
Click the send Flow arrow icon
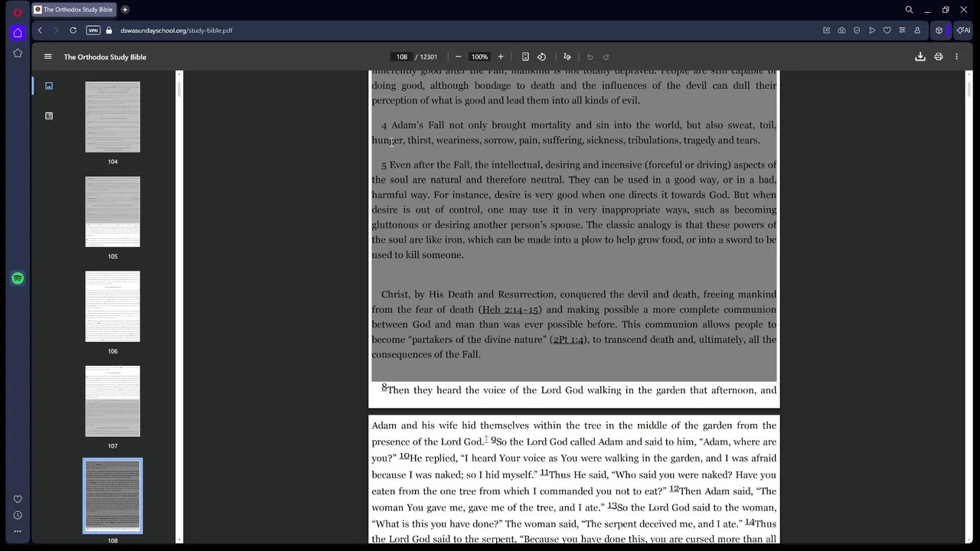872,31
